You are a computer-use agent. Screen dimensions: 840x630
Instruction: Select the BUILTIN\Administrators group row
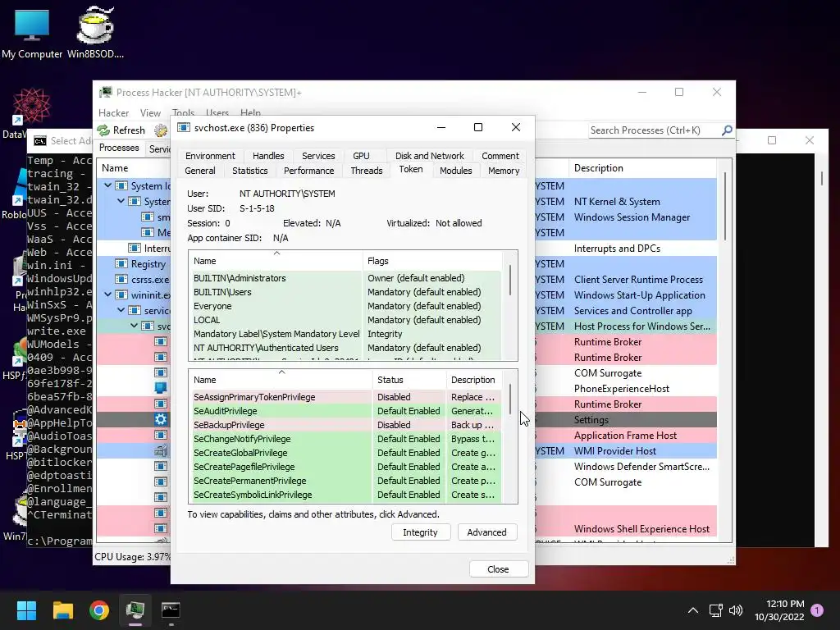coord(345,278)
